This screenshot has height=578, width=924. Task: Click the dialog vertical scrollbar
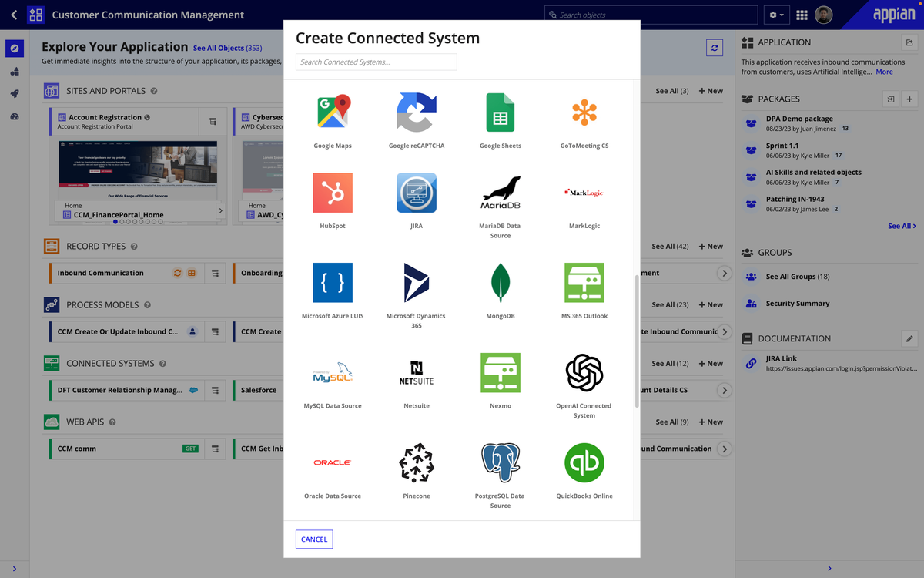pos(636,339)
